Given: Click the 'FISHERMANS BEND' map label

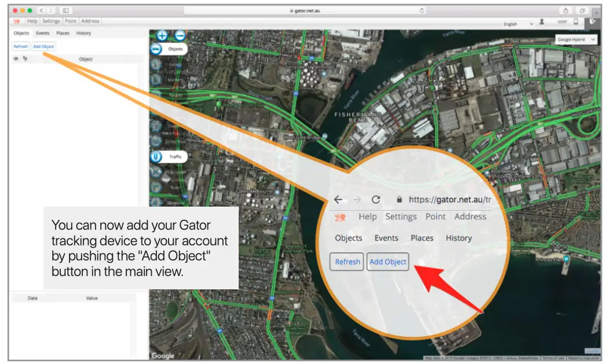Looking at the screenshot, I should pos(357,117).
